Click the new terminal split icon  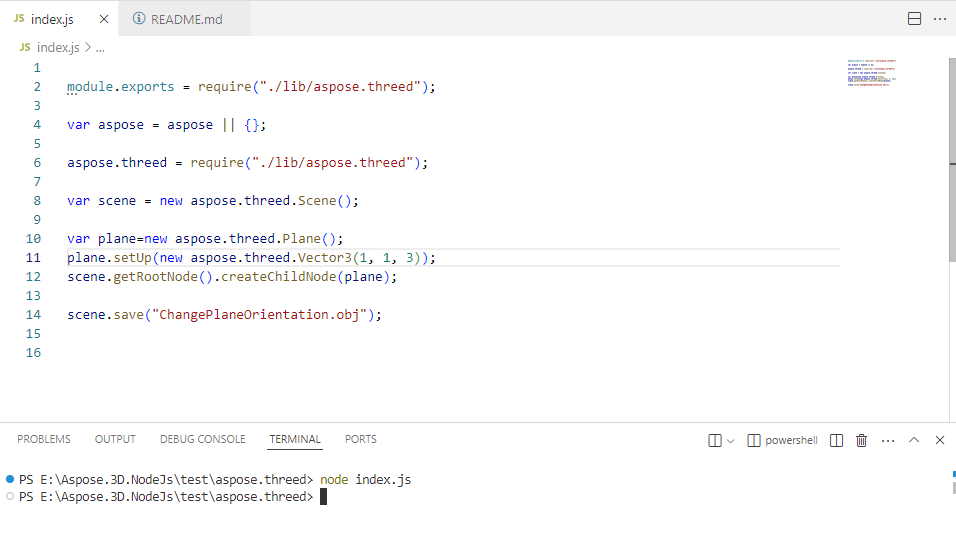[715, 440]
